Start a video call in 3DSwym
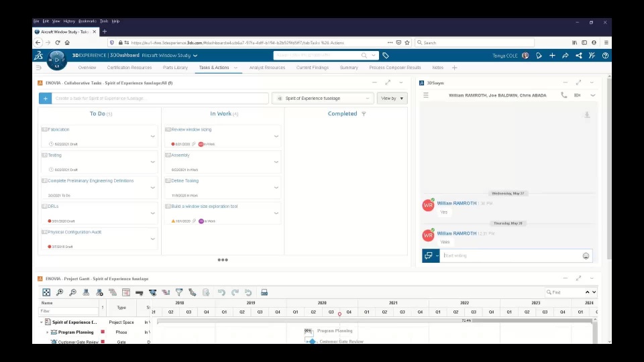 pos(577,95)
